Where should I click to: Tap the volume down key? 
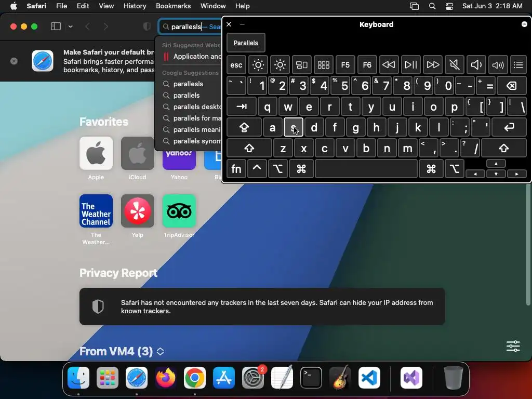[x=476, y=65]
